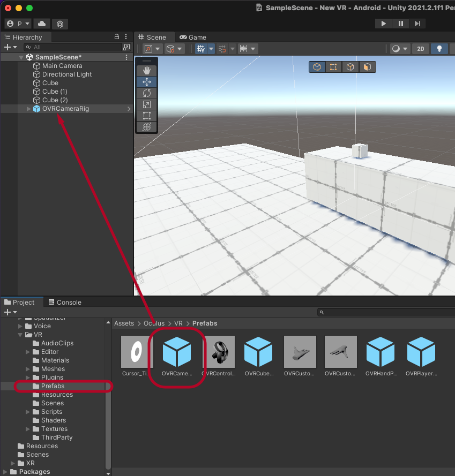Switch to the Game tab

pyautogui.click(x=193, y=37)
